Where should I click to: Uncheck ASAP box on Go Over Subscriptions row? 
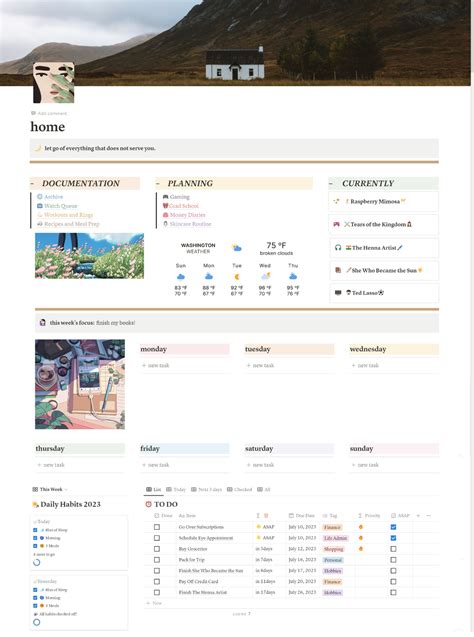point(393,527)
